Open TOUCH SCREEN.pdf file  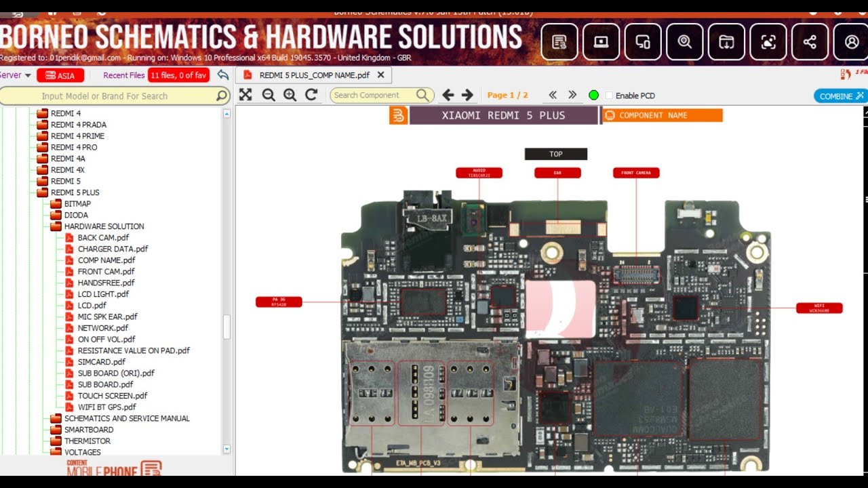tap(113, 396)
